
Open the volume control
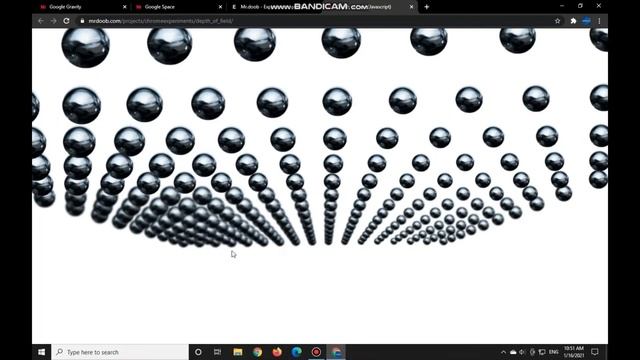[x=522, y=352]
